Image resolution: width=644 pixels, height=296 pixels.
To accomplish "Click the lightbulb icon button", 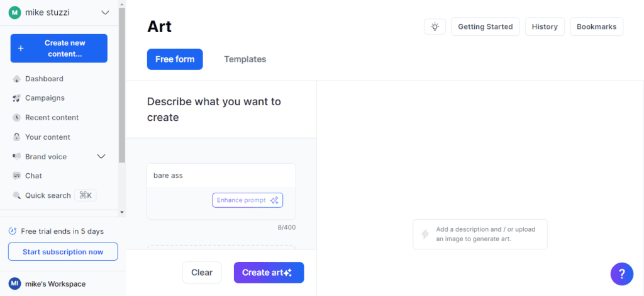I will pos(435,26).
